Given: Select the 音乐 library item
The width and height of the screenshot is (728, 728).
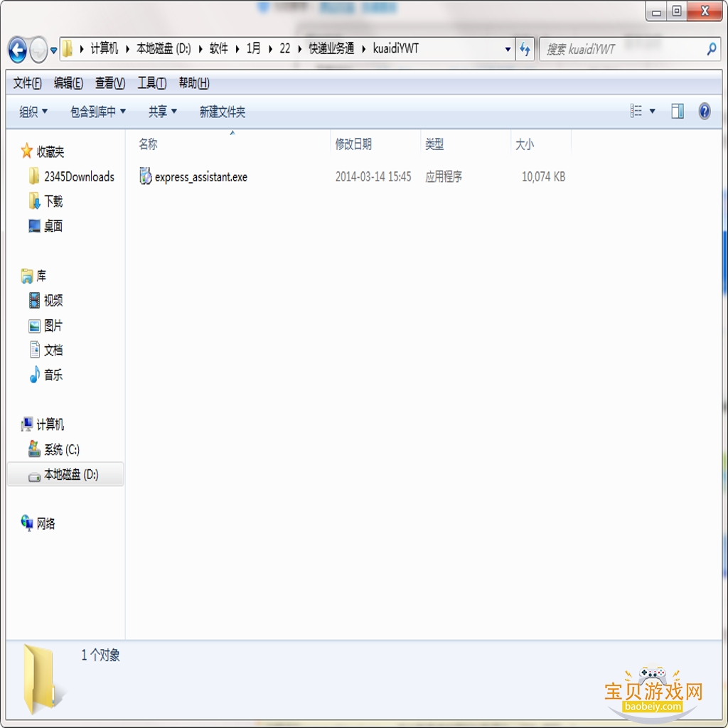Looking at the screenshot, I should pyautogui.click(x=46, y=375).
